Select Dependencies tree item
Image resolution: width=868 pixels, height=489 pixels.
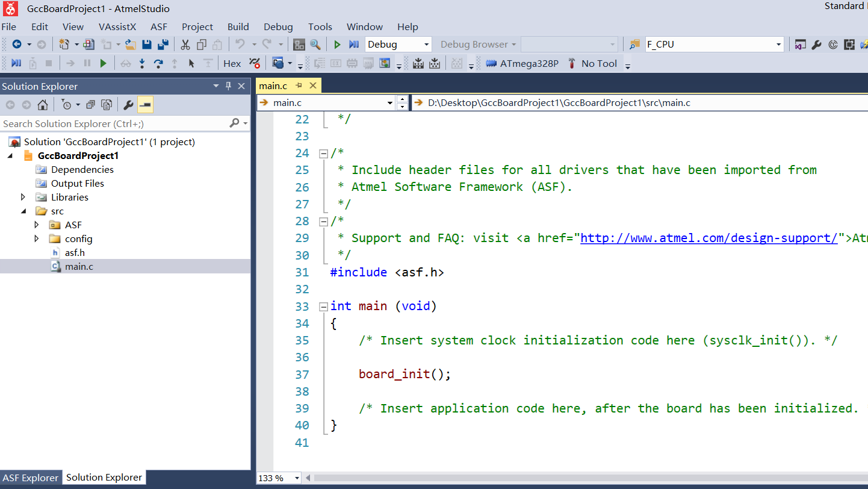pyautogui.click(x=82, y=169)
